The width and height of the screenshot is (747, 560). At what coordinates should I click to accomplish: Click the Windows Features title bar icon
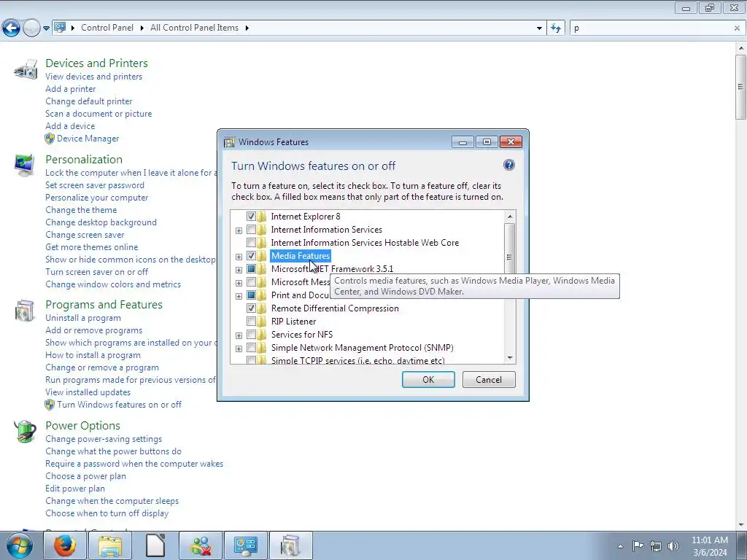coord(229,142)
